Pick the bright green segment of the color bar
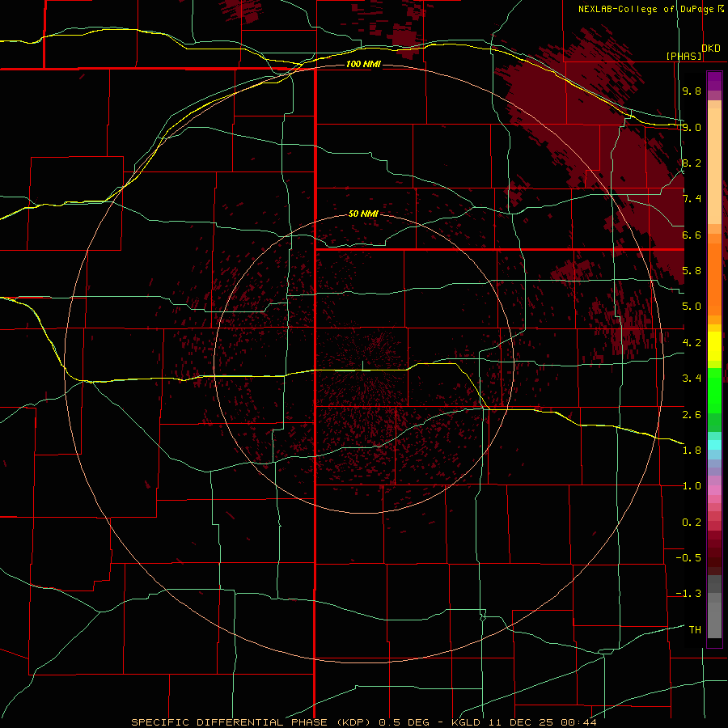 (714, 391)
